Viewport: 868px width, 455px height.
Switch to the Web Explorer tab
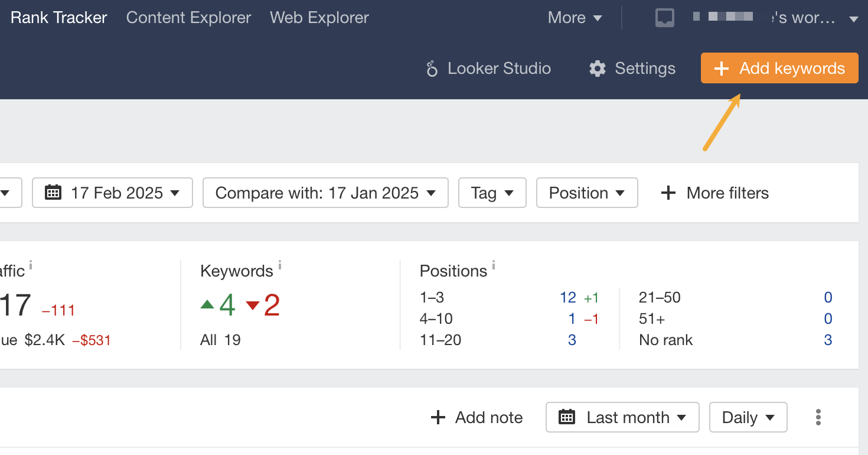click(319, 17)
